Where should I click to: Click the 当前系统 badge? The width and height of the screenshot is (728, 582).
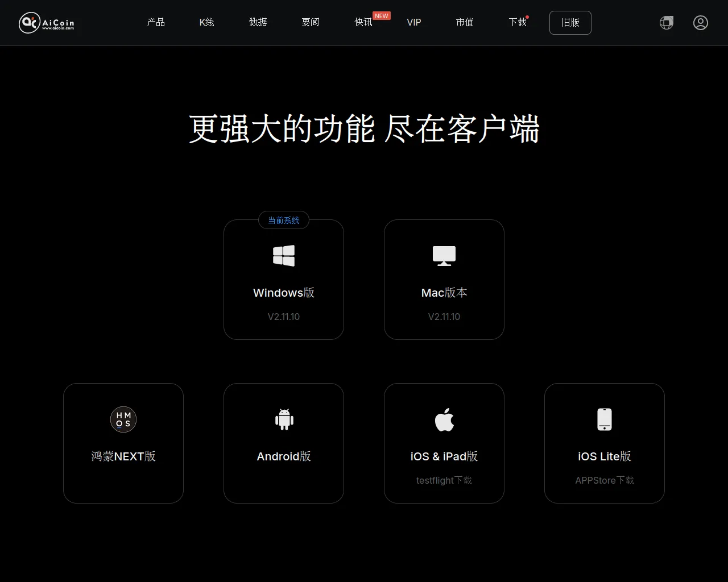tap(284, 221)
